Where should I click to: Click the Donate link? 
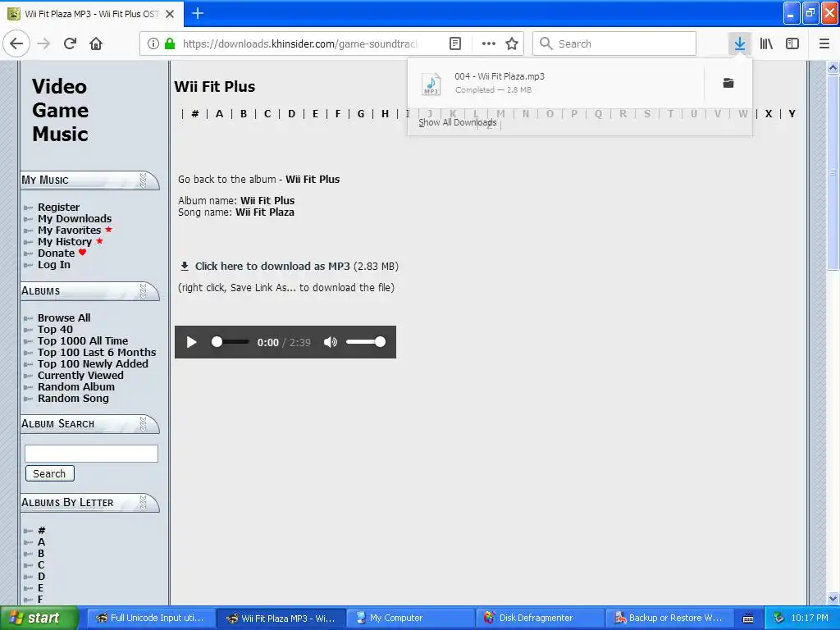click(56, 253)
